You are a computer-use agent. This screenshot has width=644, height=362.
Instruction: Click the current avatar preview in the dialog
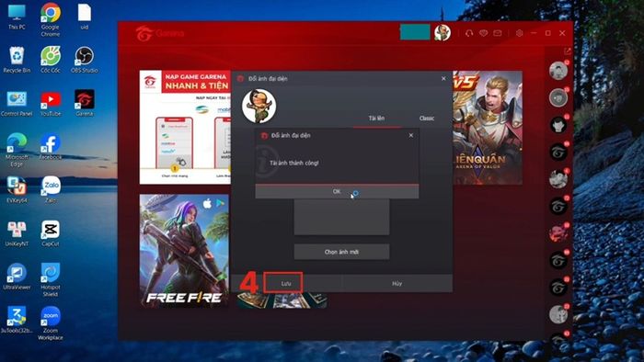tap(259, 107)
